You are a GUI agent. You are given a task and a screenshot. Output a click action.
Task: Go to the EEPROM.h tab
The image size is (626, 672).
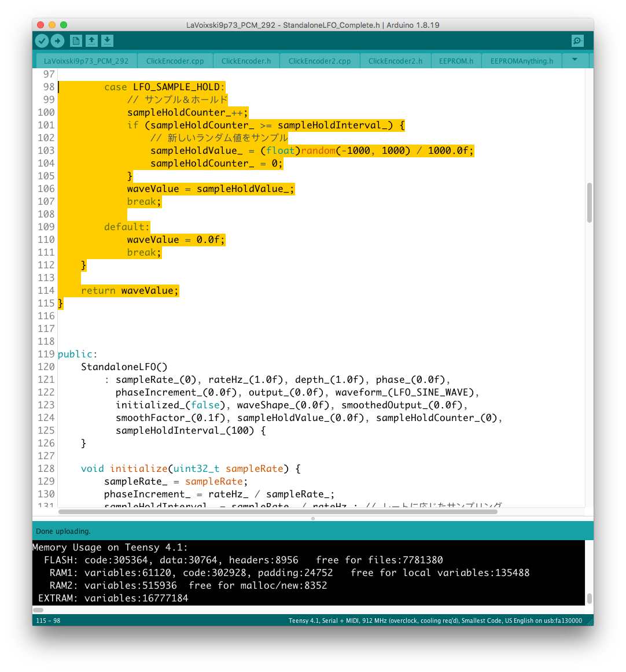[x=456, y=61]
